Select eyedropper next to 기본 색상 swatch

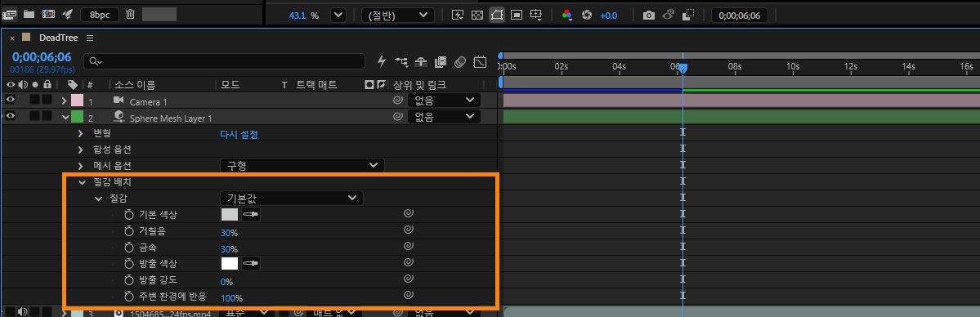pyautogui.click(x=251, y=214)
